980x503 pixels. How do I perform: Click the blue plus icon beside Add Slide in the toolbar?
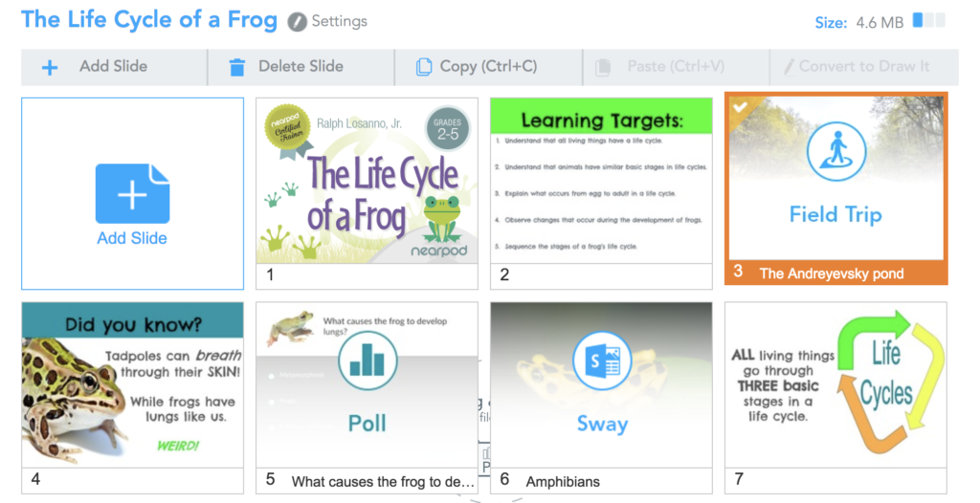[50, 68]
